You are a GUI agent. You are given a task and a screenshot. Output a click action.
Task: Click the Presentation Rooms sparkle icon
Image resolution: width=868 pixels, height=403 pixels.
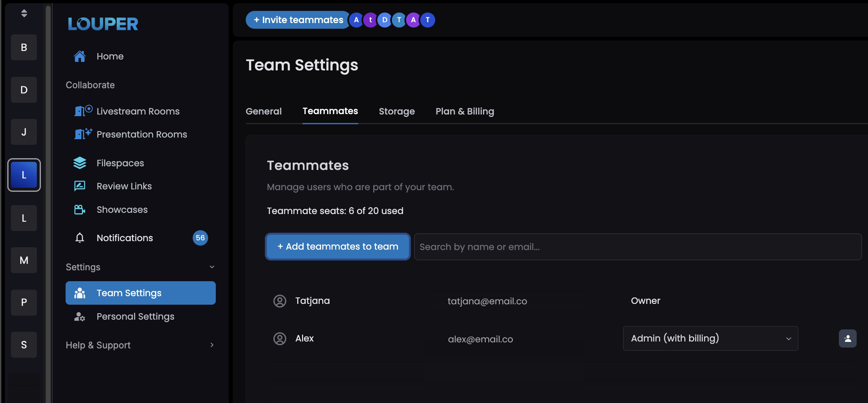(x=83, y=134)
